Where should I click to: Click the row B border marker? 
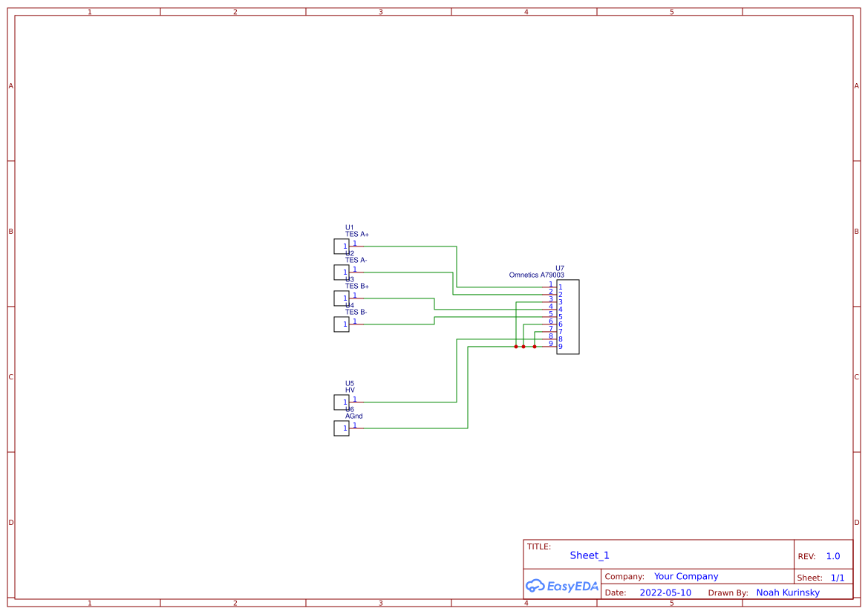pyautogui.click(x=10, y=231)
